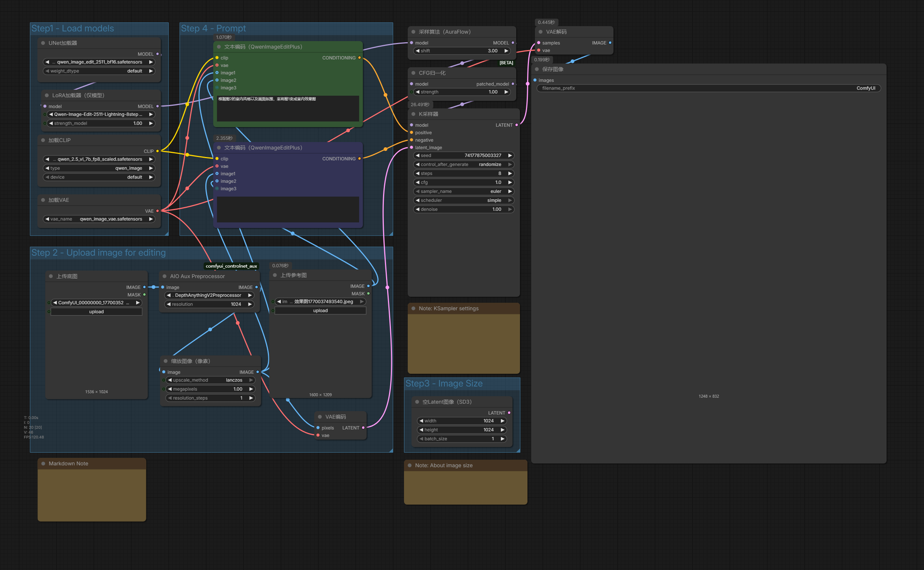The width and height of the screenshot is (924, 570).
Task: Click the 保存图像 node collapse dot
Action: [x=536, y=69]
